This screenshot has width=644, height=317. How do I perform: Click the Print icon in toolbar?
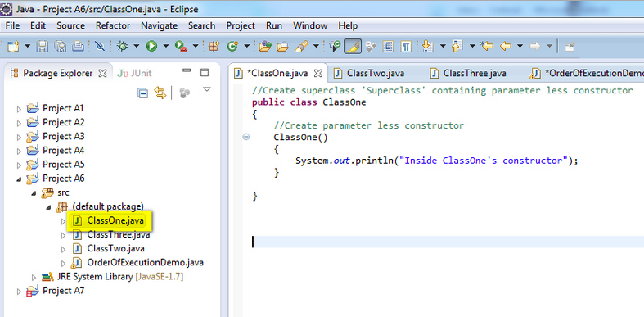coord(78,47)
